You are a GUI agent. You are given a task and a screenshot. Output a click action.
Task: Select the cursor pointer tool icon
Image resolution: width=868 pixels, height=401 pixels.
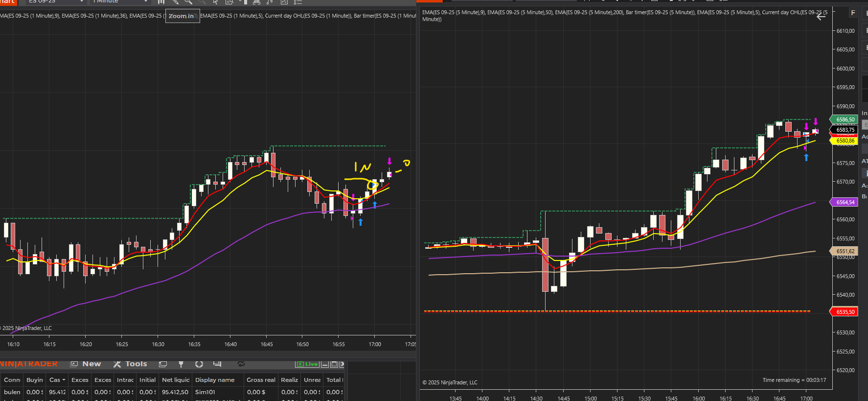click(215, 2)
